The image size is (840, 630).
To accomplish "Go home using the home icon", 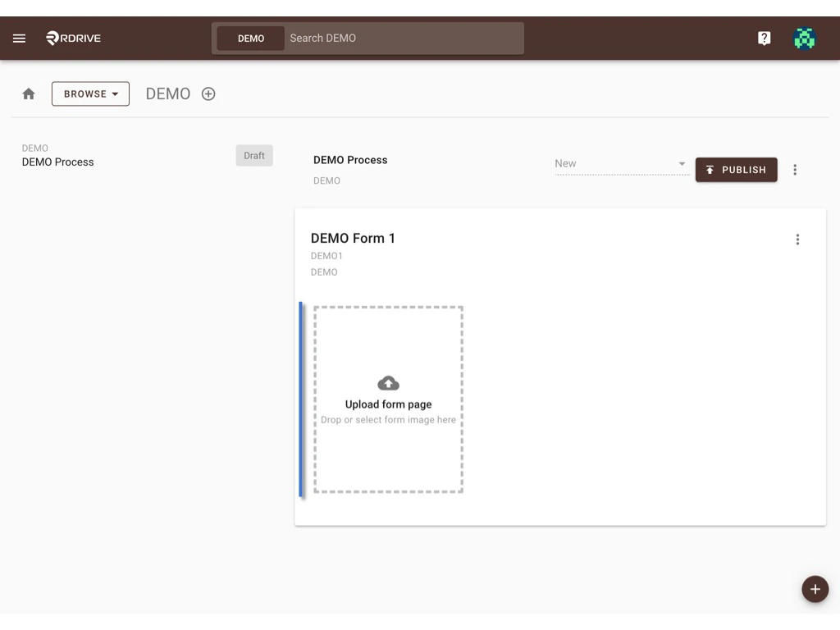I will pos(28,94).
